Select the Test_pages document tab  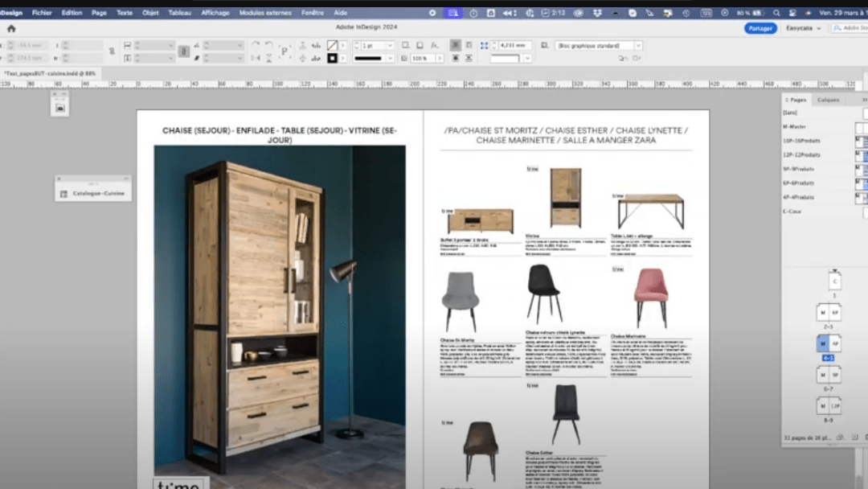coord(50,73)
